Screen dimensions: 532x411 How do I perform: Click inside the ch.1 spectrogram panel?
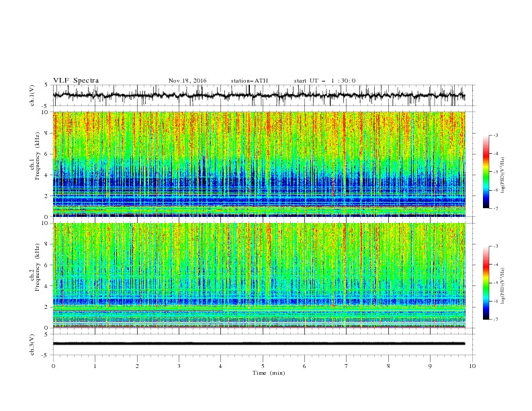(259, 164)
